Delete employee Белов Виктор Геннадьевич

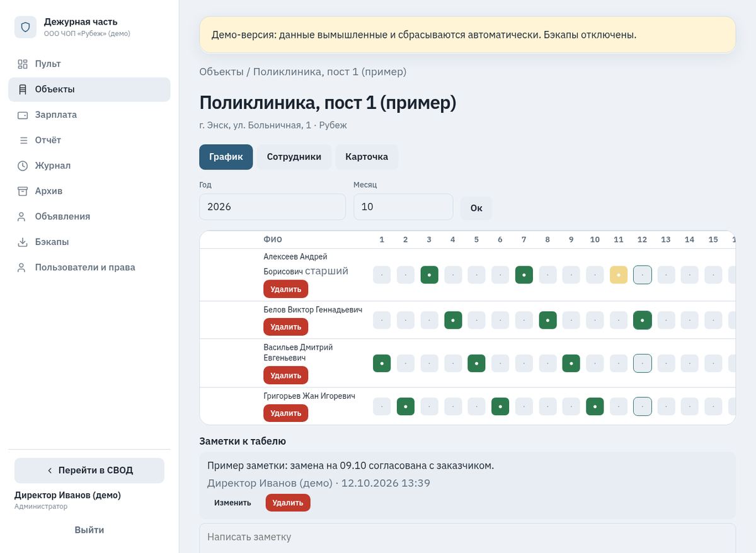pyautogui.click(x=286, y=327)
